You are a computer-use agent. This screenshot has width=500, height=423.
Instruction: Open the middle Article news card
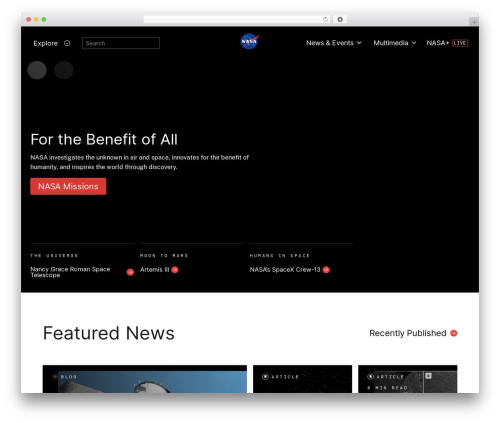pos(302,379)
